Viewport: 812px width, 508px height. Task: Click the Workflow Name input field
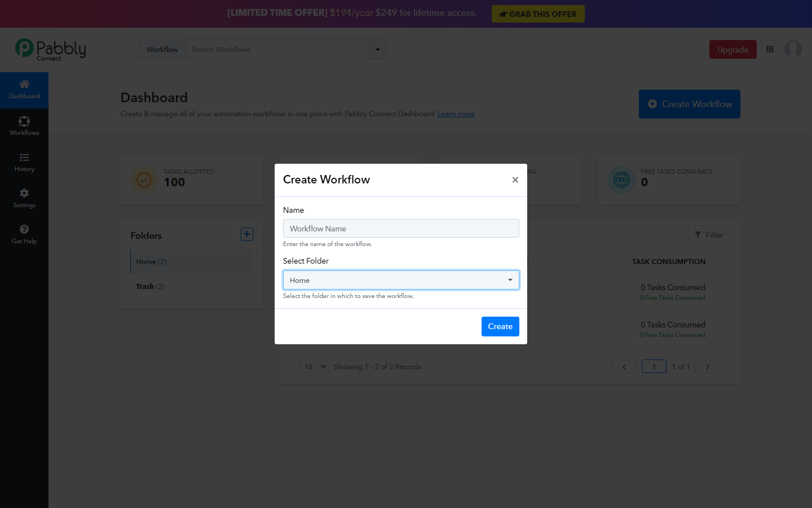(x=401, y=229)
